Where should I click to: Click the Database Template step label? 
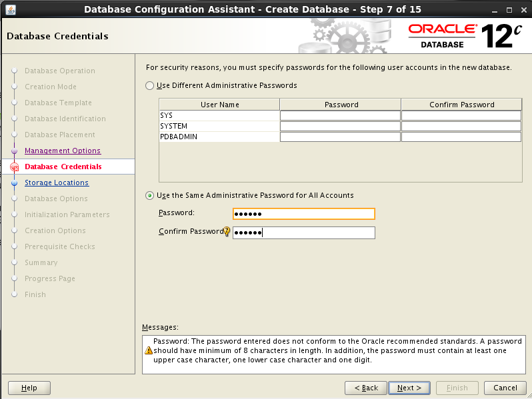click(58, 103)
